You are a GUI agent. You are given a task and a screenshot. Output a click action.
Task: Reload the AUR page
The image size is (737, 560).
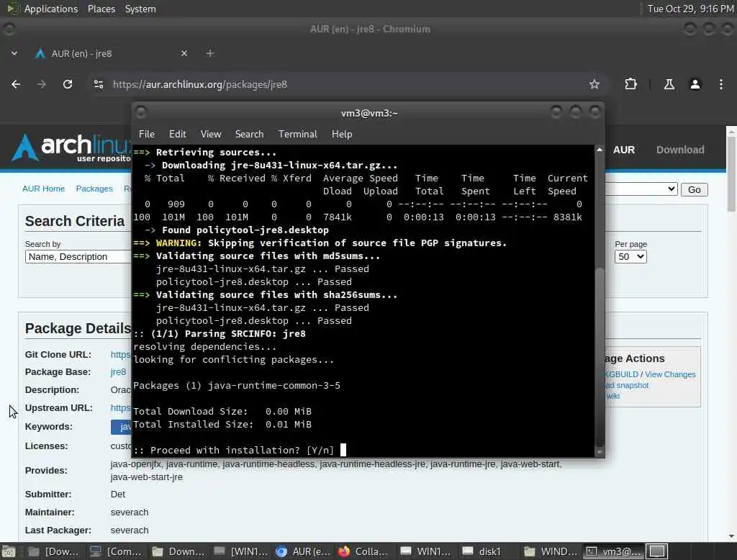68,84
